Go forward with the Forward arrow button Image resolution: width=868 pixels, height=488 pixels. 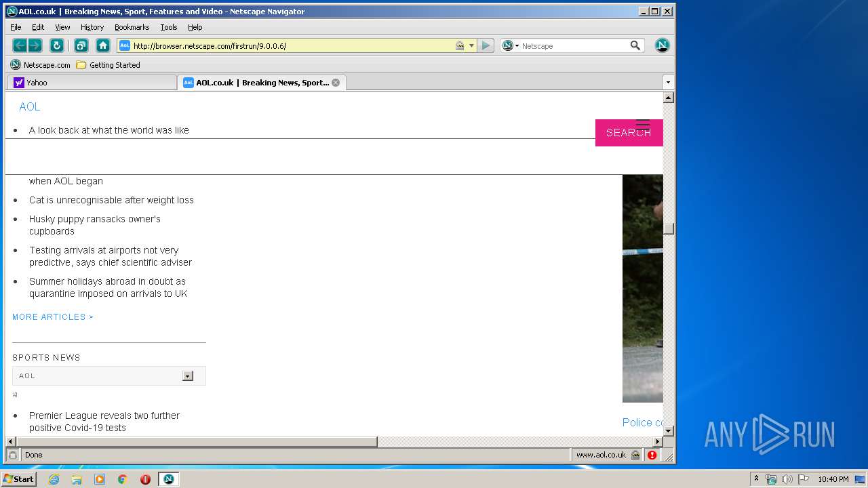[x=35, y=45]
